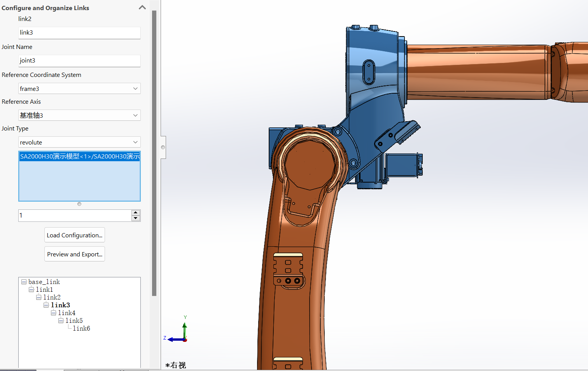Viewport: 588px width, 371px height.
Task: Select link4 in the link tree
Action: [67, 313]
